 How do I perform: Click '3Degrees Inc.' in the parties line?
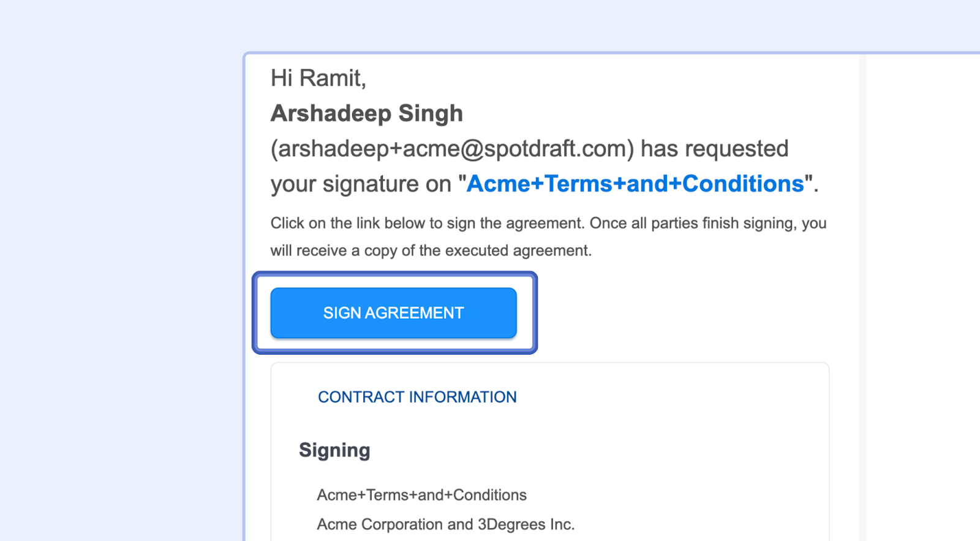[x=526, y=524]
